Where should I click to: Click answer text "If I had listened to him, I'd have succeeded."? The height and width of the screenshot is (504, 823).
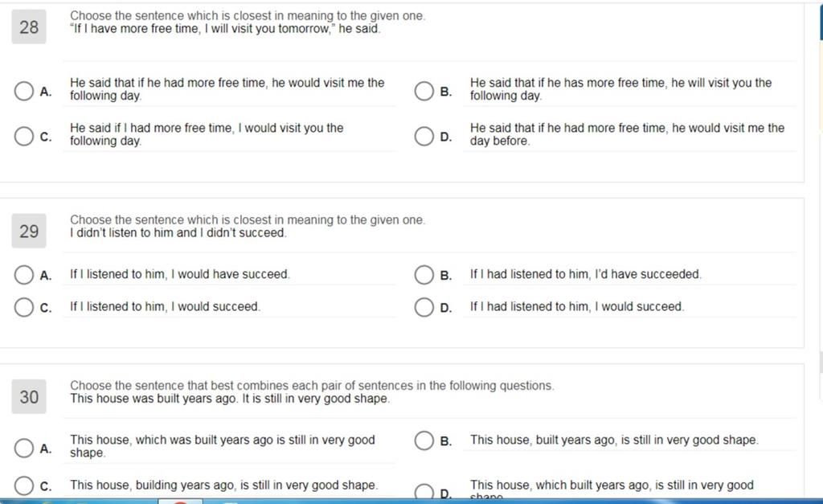(585, 275)
